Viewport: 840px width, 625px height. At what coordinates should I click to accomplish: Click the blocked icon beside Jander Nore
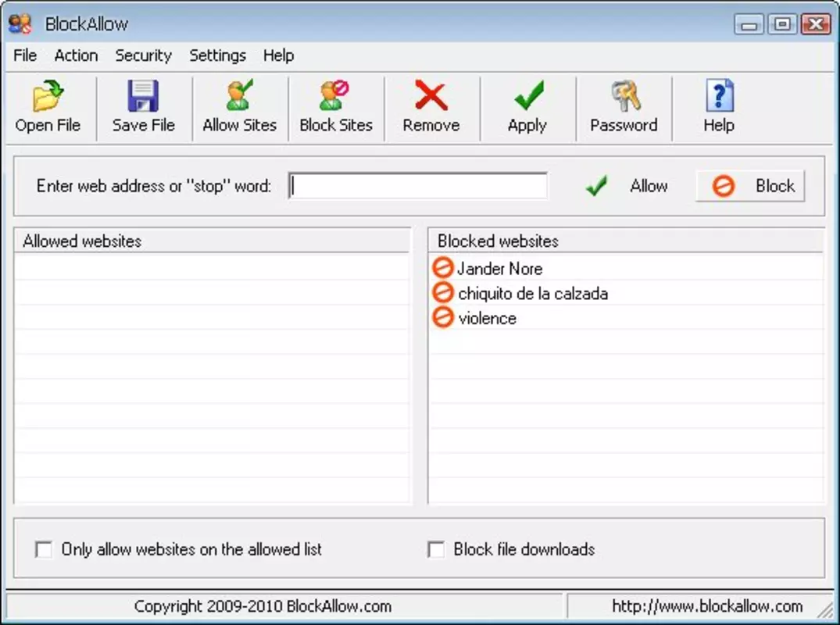pos(442,267)
